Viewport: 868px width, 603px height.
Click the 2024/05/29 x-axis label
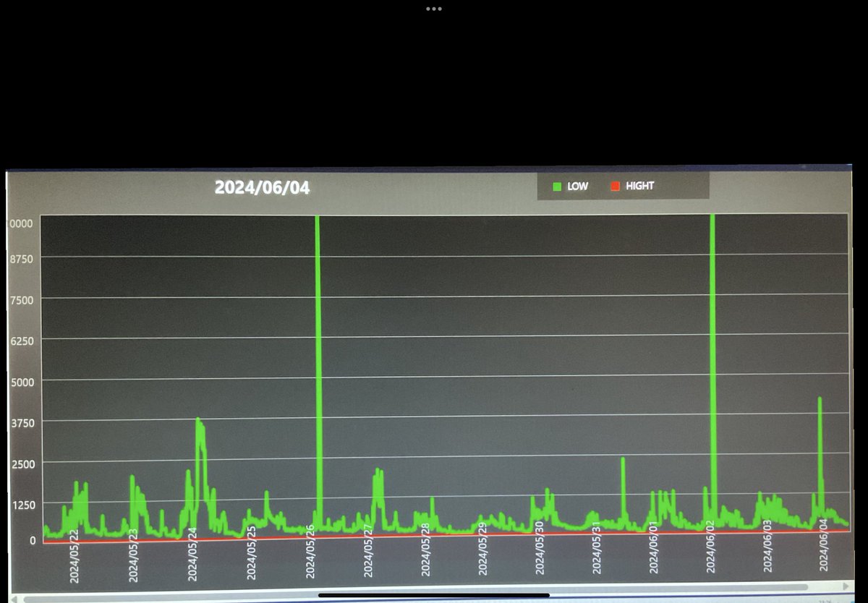[482, 548]
